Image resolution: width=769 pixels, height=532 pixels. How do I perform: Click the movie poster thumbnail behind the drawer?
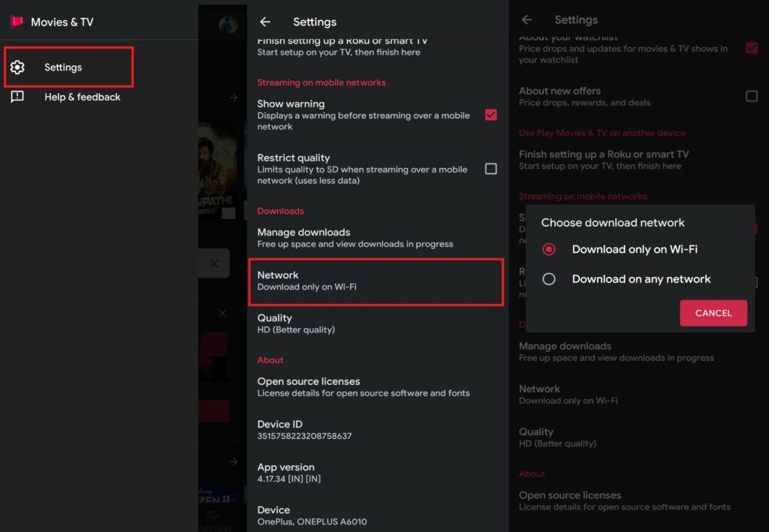(x=217, y=171)
